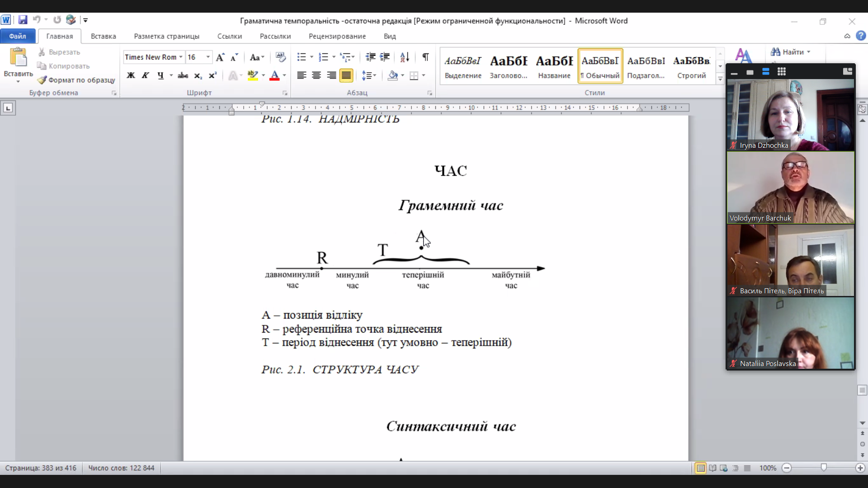The width and height of the screenshot is (868, 488).
Task: Click the zoom slider handle in status bar
Action: pyautogui.click(x=824, y=468)
